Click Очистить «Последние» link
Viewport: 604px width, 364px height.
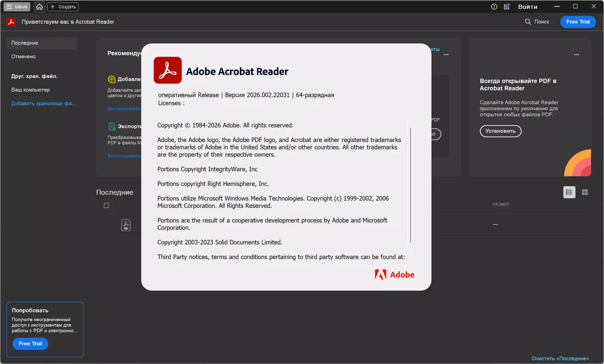pyautogui.click(x=560, y=358)
